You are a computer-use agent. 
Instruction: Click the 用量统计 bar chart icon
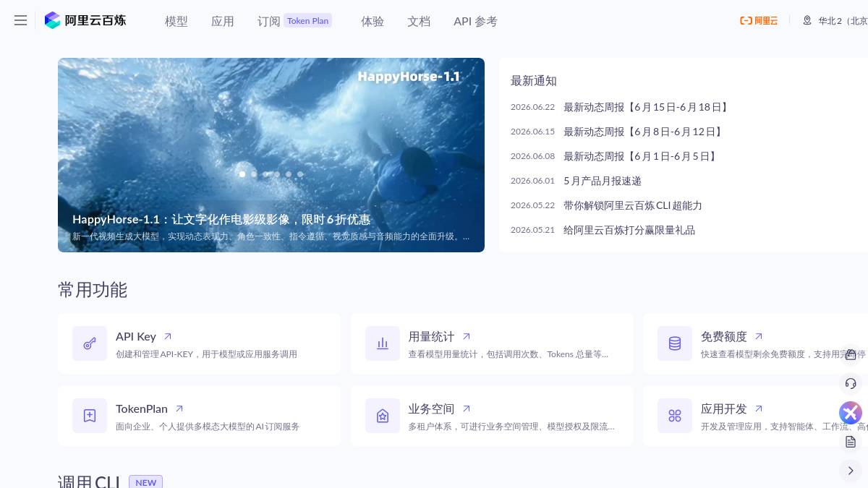tap(383, 343)
